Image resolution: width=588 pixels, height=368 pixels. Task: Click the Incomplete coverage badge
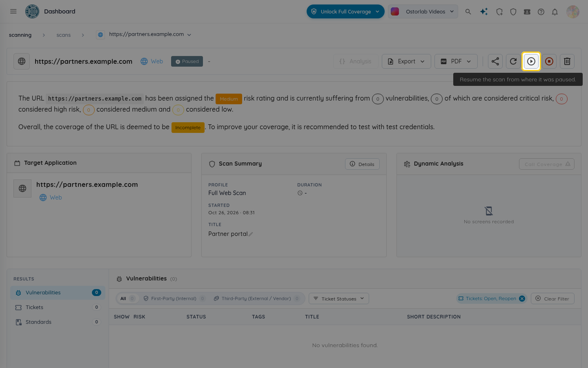coord(188,128)
